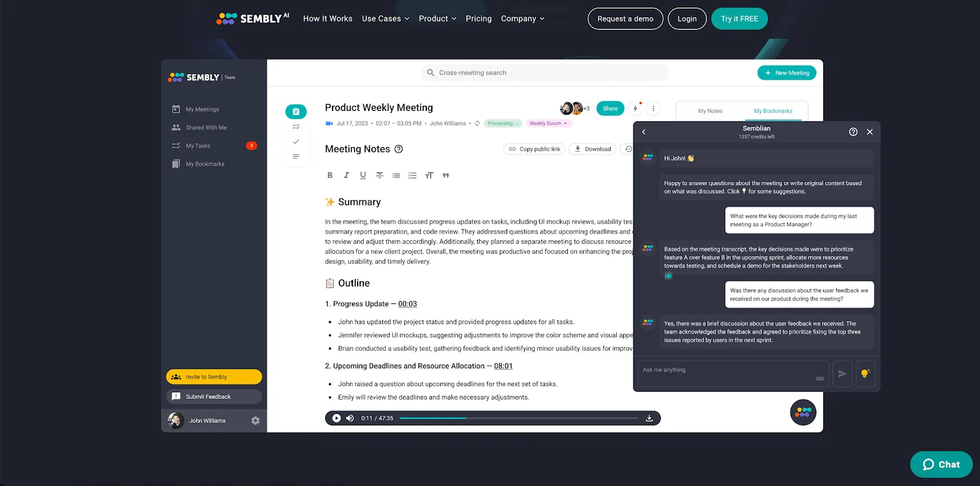This screenshot has height=486, width=980.
Task: Click the Ask me anything input
Action: [733, 373]
